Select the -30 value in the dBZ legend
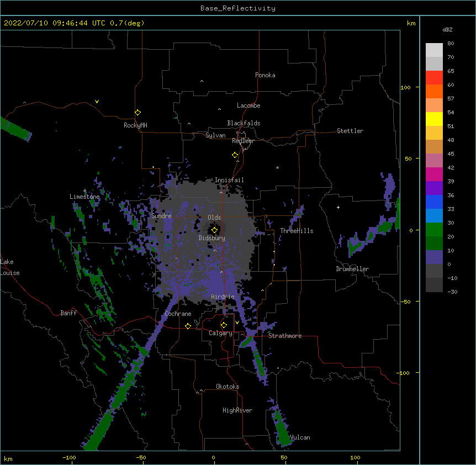 tap(452, 292)
